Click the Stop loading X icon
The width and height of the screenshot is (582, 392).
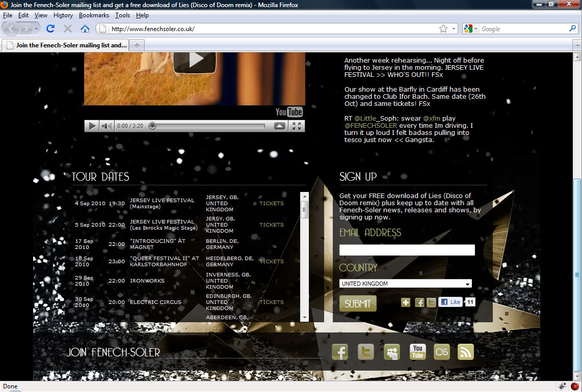click(x=68, y=29)
